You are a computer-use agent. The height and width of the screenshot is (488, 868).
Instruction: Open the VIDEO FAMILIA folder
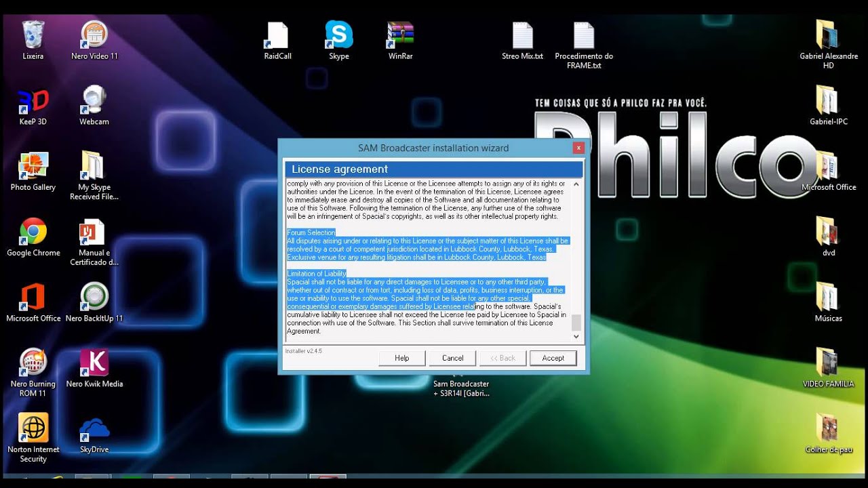pyautogui.click(x=829, y=368)
